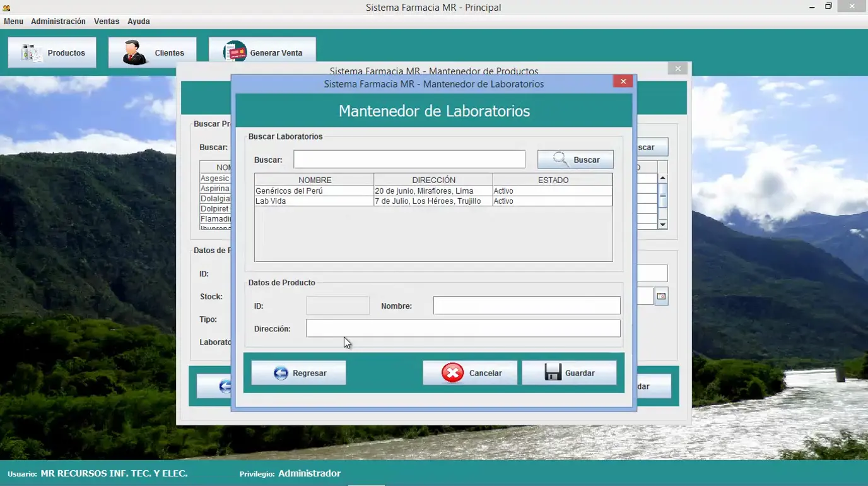Open the Administración menu
Screen dimensions: 868x486
pyautogui.click(x=58, y=21)
